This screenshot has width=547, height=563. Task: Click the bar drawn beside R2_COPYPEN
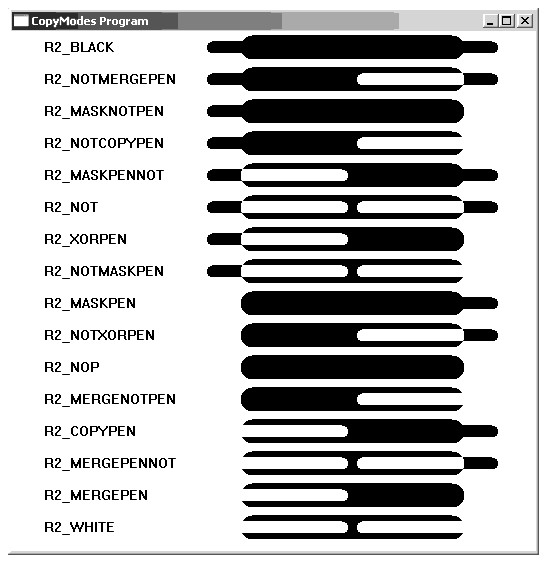coord(369,431)
